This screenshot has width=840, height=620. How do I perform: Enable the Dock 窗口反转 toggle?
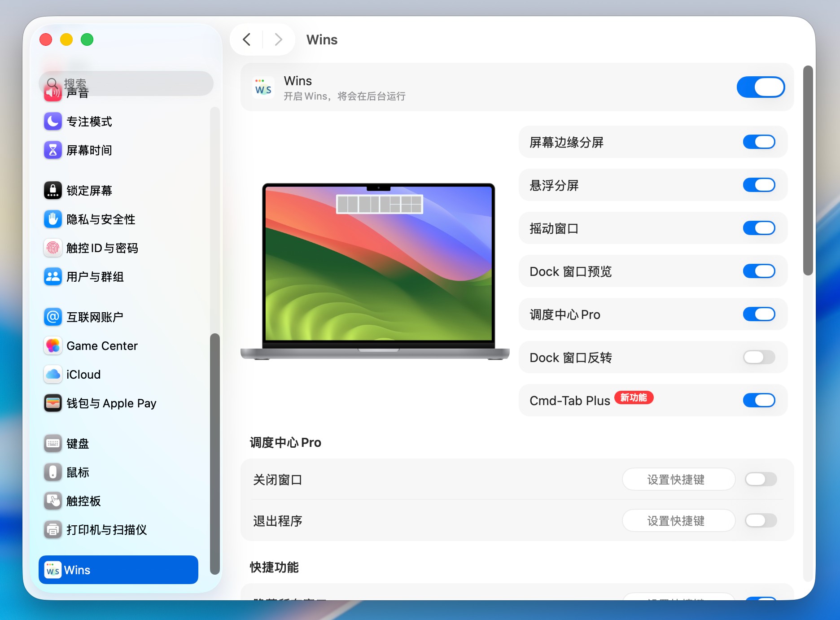tap(759, 358)
